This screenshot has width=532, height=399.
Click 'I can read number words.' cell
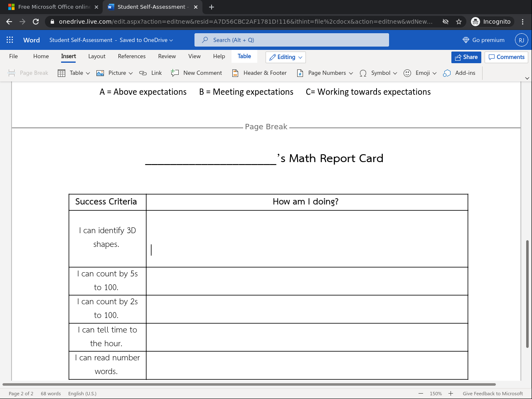tap(107, 365)
